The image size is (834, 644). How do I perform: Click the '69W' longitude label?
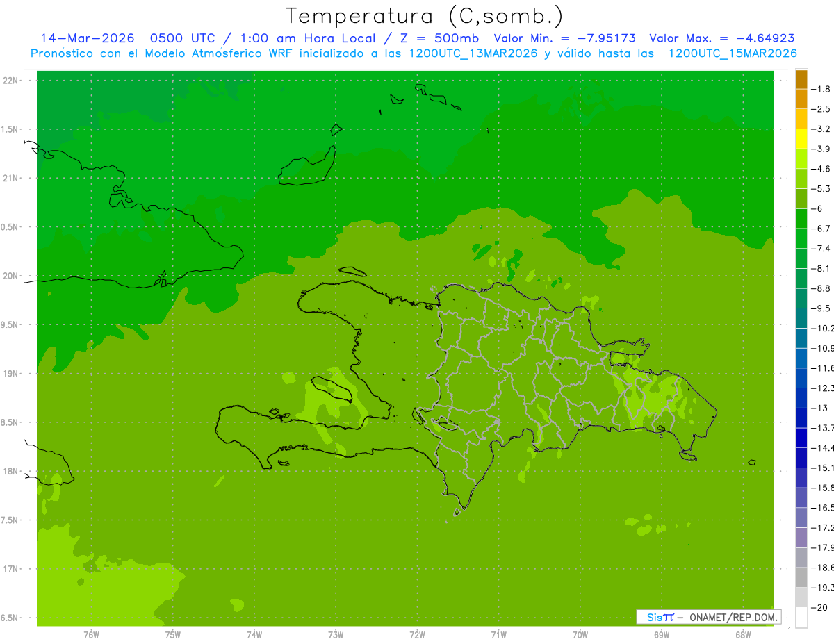662,635
